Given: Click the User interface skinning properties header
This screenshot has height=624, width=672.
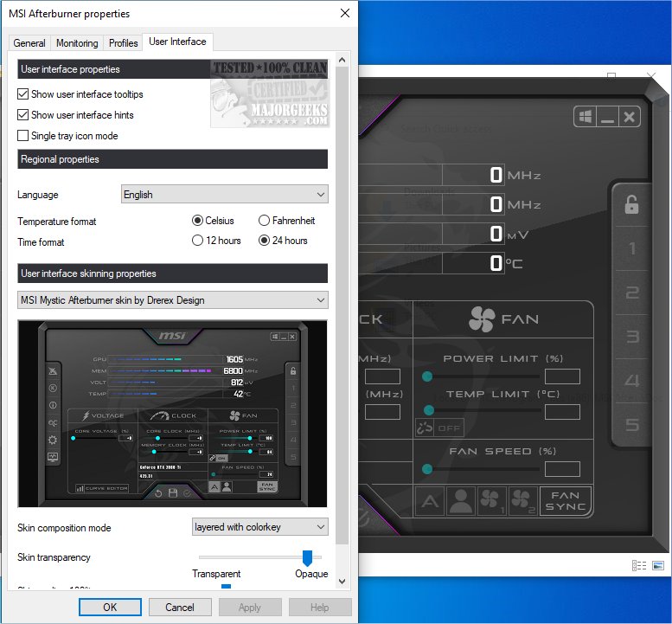Looking at the screenshot, I should (x=173, y=273).
